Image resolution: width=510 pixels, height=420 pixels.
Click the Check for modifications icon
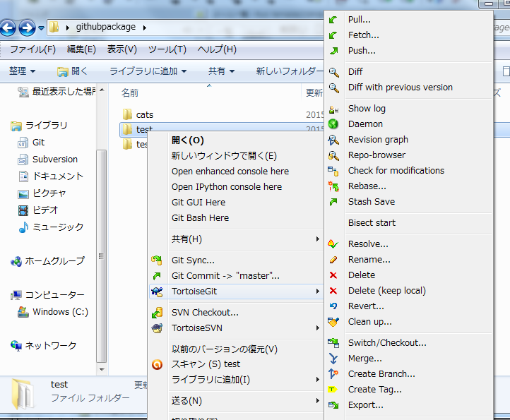pos(333,171)
